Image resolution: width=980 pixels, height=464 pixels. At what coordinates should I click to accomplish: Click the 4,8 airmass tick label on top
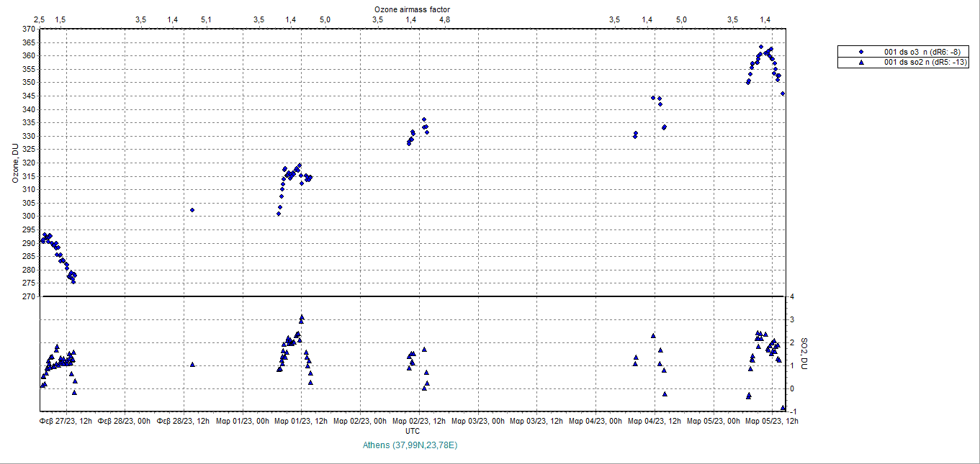click(x=444, y=19)
